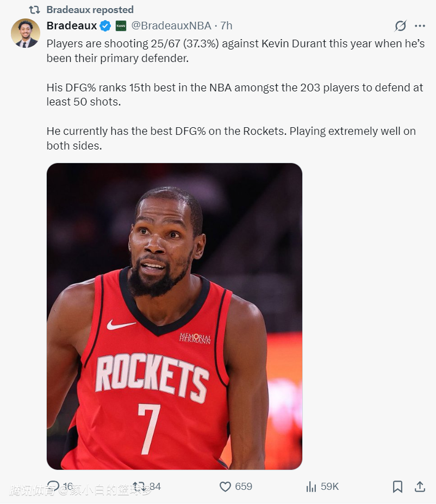
Task: Click the repost indicator icon at top
Action: click(34, 10)
